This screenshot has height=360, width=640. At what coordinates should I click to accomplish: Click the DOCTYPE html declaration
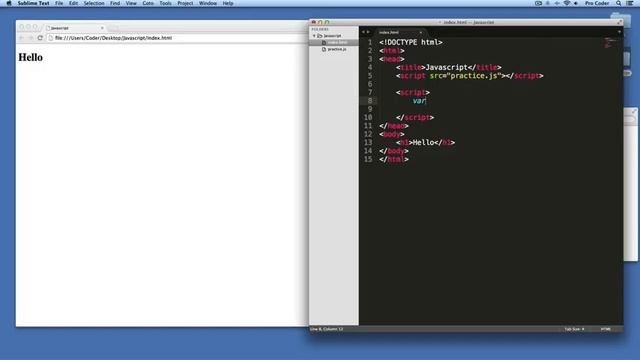pos(411,42)
